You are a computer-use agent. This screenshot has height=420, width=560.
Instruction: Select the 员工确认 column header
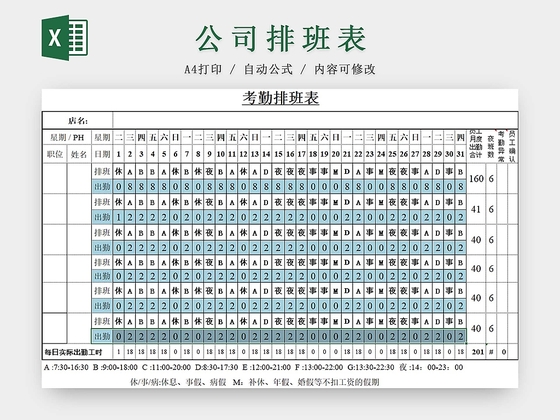512,146
